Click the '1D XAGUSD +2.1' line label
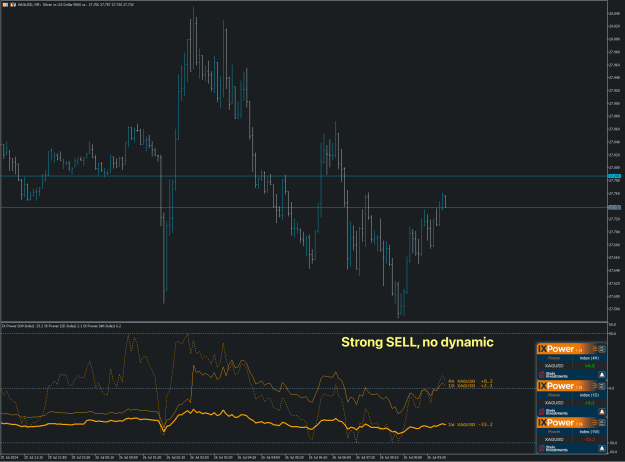The width and height of the screenshot is (625, 462). pos(470,386)
